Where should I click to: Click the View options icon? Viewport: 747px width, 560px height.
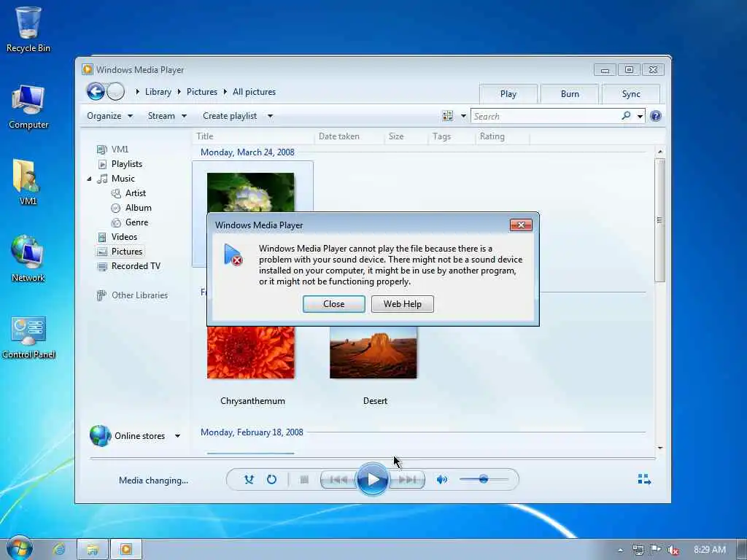tap(447, 116)
